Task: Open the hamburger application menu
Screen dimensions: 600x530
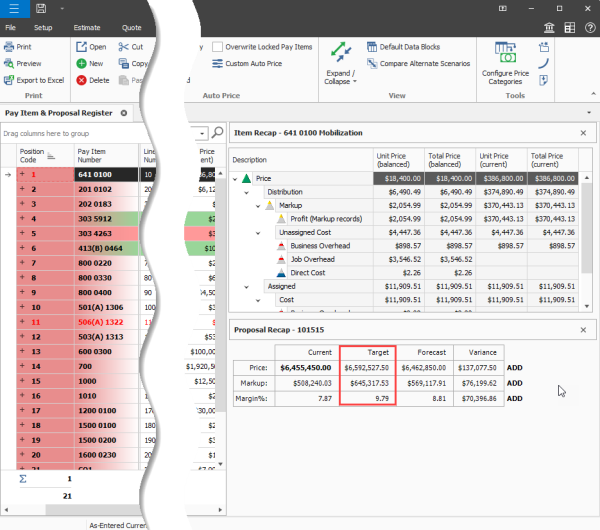Action: point(14,9)
